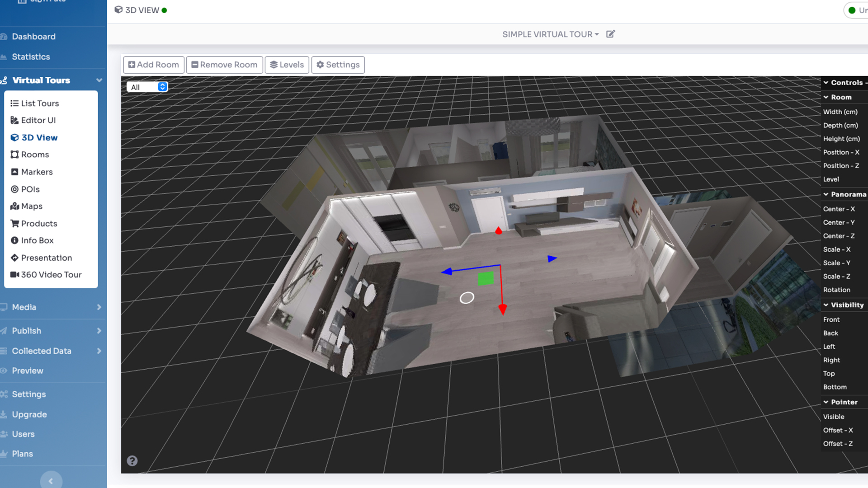Collapse the Virtual Tours menu chevron
Screen dimensions: 868x488
(x=99, y=80)
